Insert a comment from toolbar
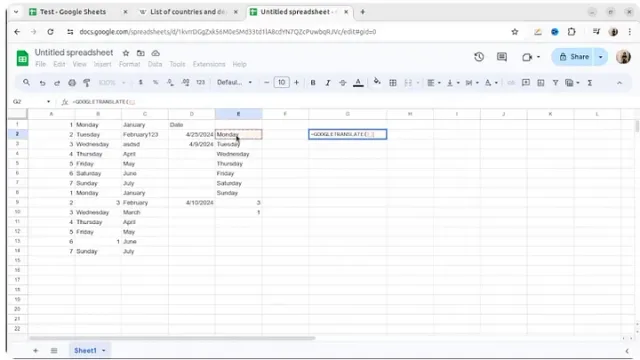Viewport: 640px width, 360px height. point(526,83)
